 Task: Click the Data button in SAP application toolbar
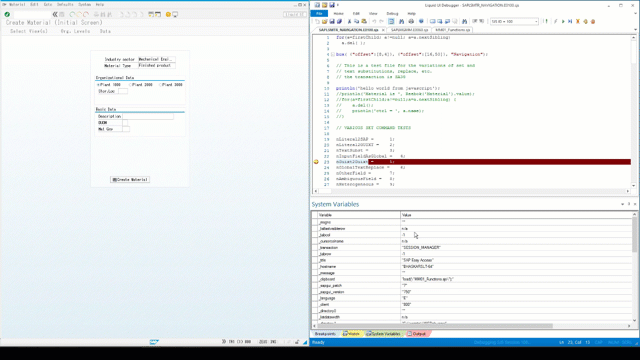pos(105,31)
